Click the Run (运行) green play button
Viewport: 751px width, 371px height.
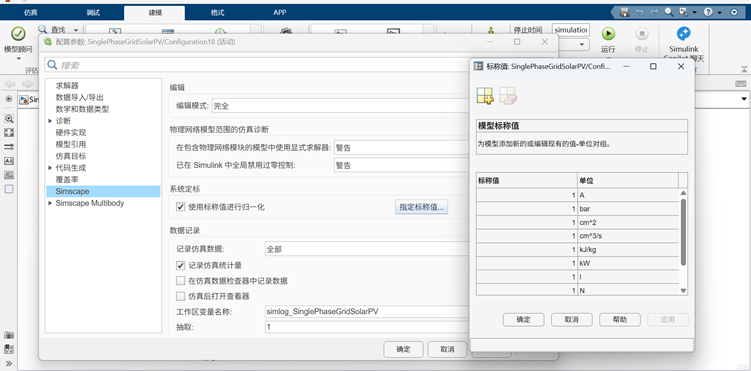coord(608,34)
